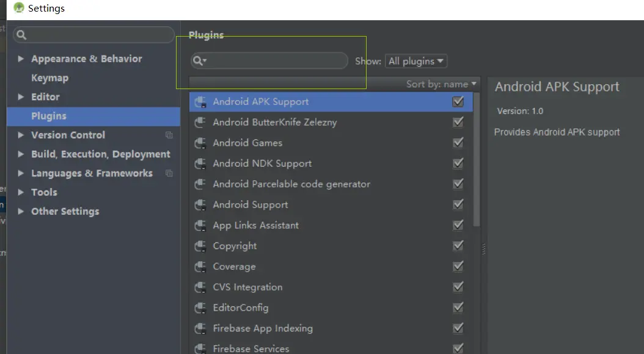Expand the Tools settings node
644x354 pixels.
tap(21, 192)
